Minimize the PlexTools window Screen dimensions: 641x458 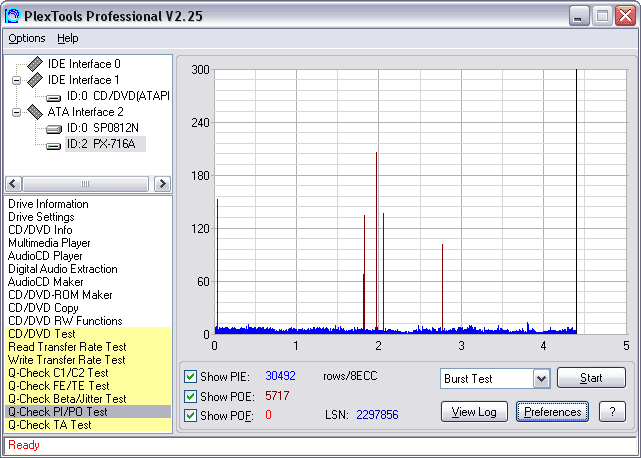579,16
